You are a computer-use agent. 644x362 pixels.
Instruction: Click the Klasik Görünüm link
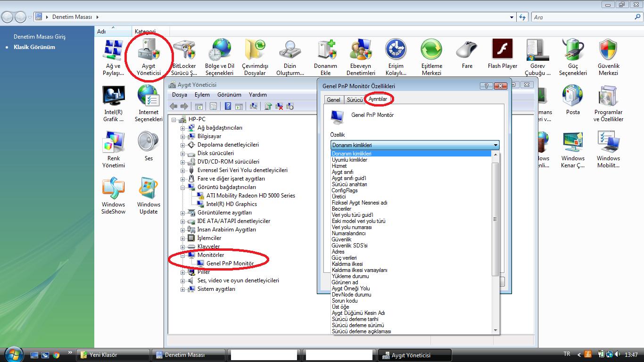(34, 47)
